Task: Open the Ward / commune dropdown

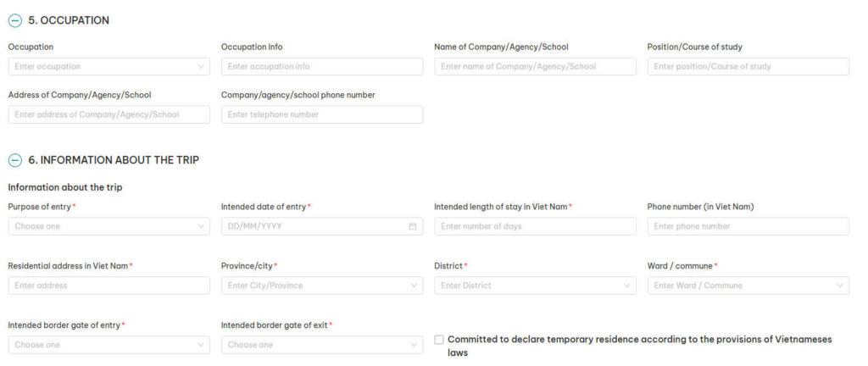Action: coord(748,286)
